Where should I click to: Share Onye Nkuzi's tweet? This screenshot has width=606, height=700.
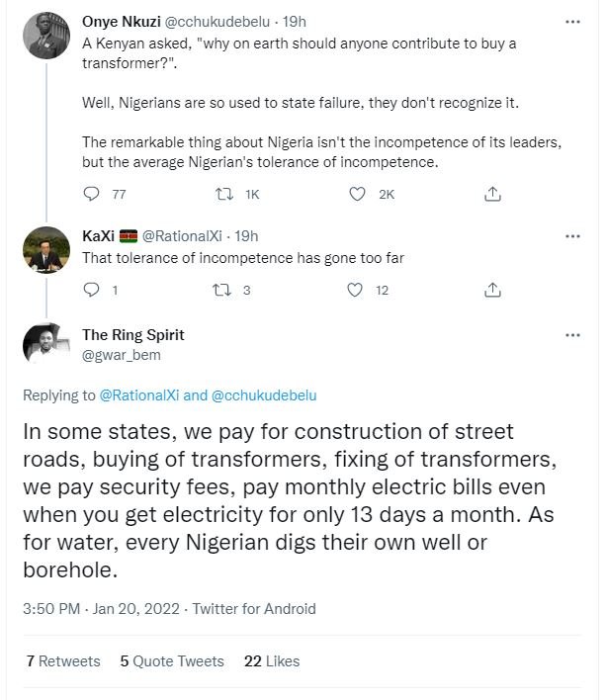pos(491,195)
